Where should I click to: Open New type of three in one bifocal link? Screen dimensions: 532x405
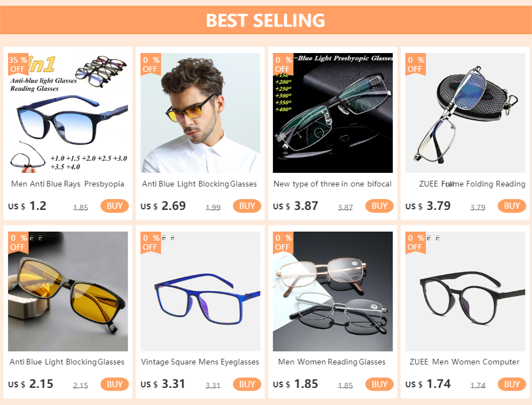point(332,184)
